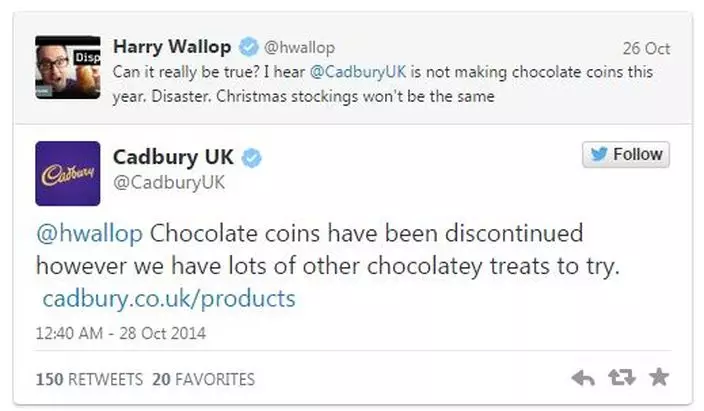Favorite the tweet with star icon
This screenshot has width=704, height=411.
tap(659, 378)
